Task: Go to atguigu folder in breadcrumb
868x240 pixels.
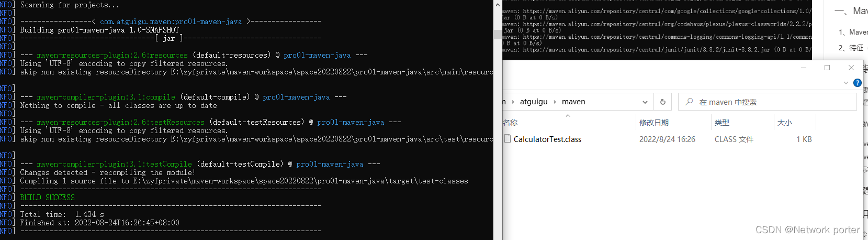Action: tap(534, 102)
